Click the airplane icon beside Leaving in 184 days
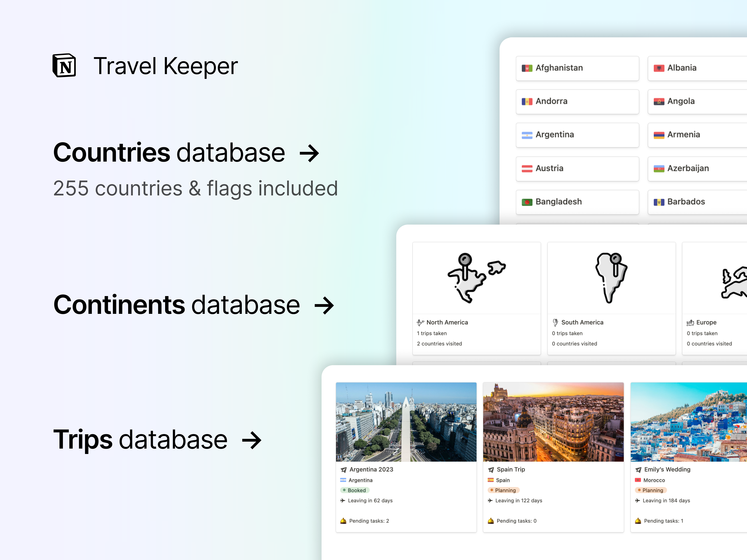 tap(638, 501)
